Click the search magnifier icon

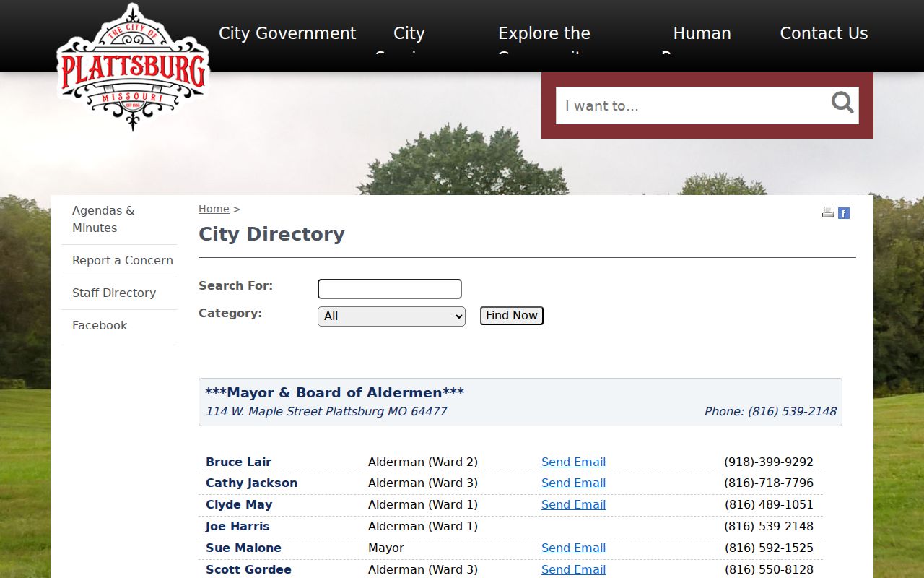(842, 103)
